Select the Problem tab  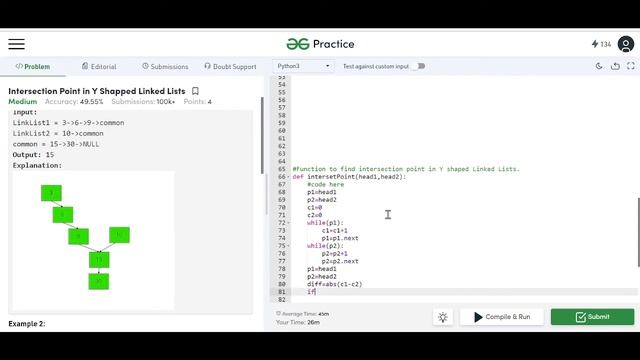pyautogui.click(x=33, y=67)
